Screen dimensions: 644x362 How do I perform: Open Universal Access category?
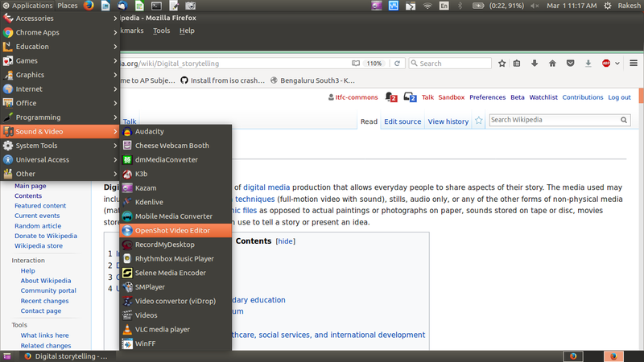pyautogui.click(x=60, y=159)
